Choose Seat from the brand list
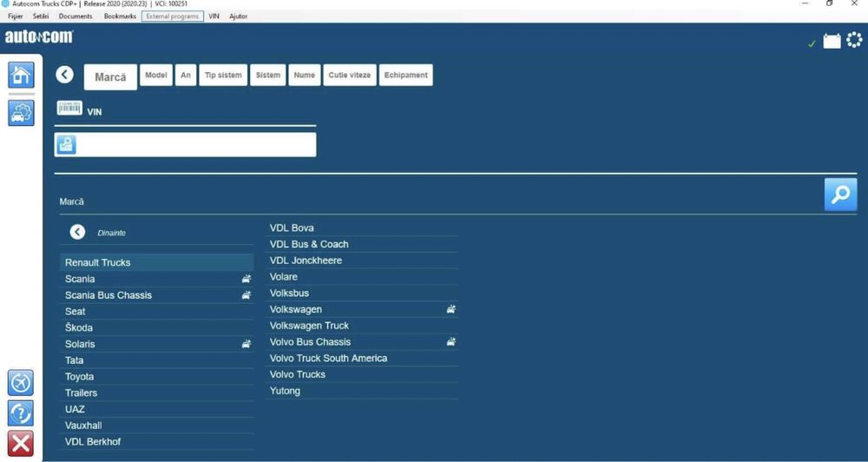868x462 pixels. 156,311
